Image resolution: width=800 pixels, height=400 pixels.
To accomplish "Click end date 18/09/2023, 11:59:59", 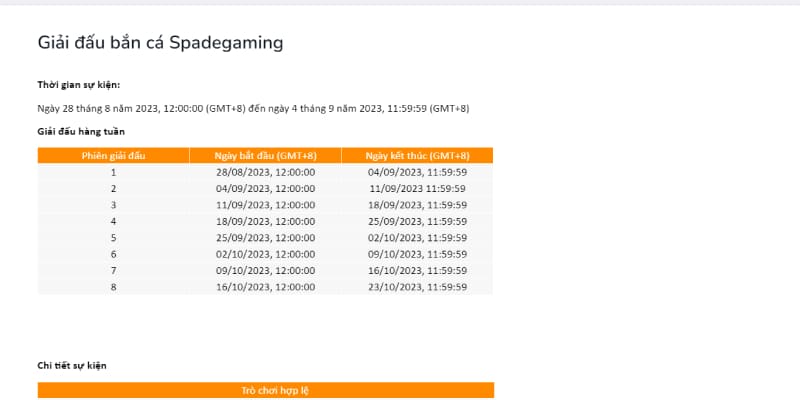I will (x=417, y=205).
